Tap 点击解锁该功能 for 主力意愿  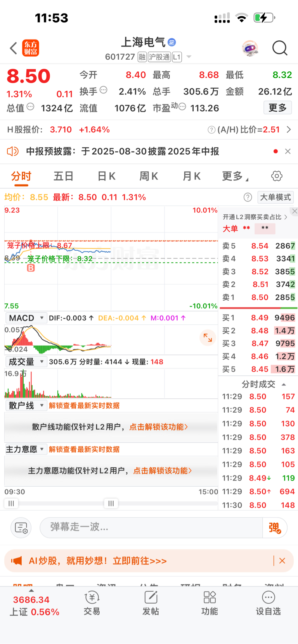point(163,471)
